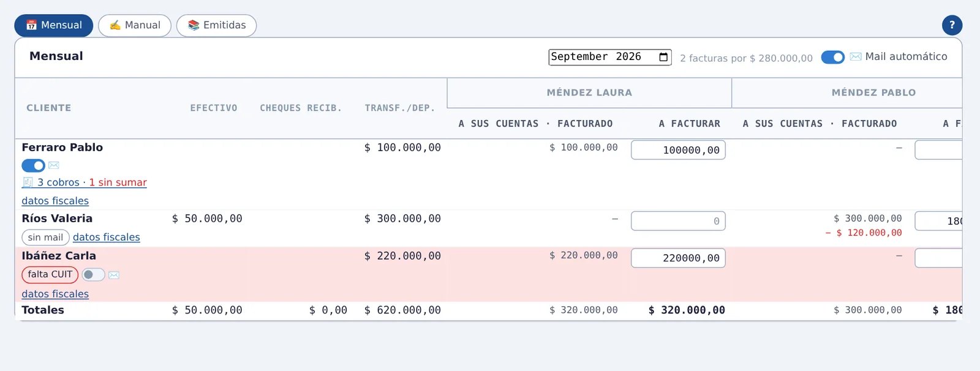Open datos fiscales for Ibáñez Carla

pyautogui.click(x=55, y=294)
